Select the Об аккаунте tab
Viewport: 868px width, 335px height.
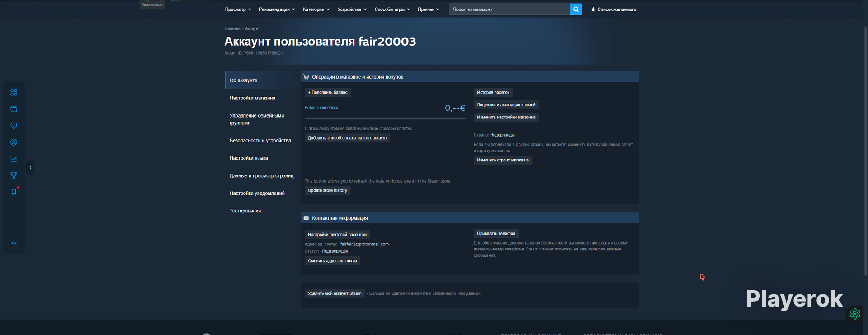pyautogui.click(x=260, y=80)
